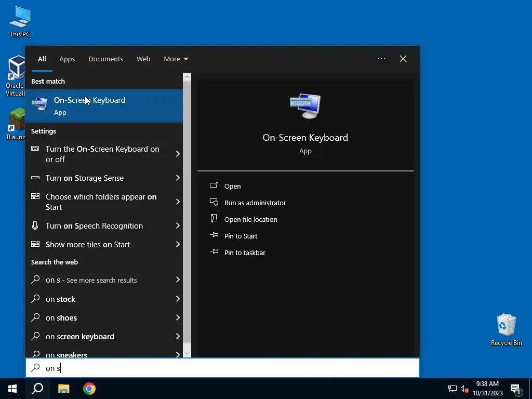Switch to the Documents search tab
The width and height of the screenshot is (532, 399).
coord(105,59)
